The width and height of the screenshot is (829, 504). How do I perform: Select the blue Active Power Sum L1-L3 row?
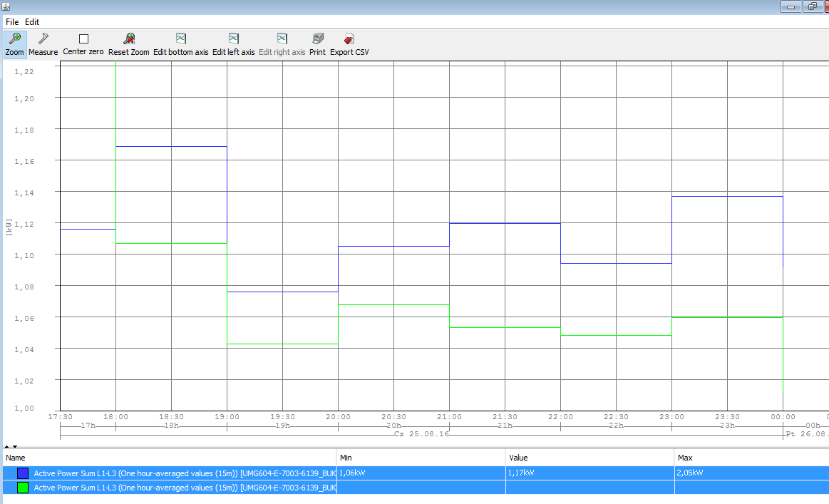coord(416,473)
